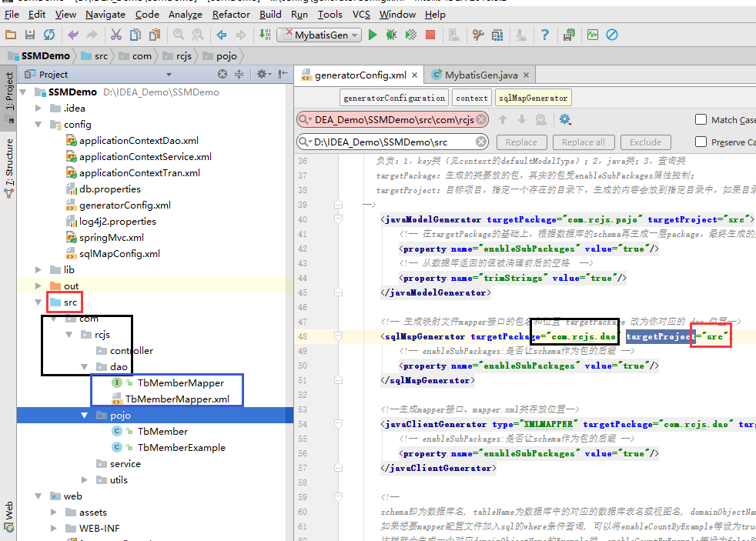Expand the assets folder under web
Screen dimensions: 756x541
54,512
